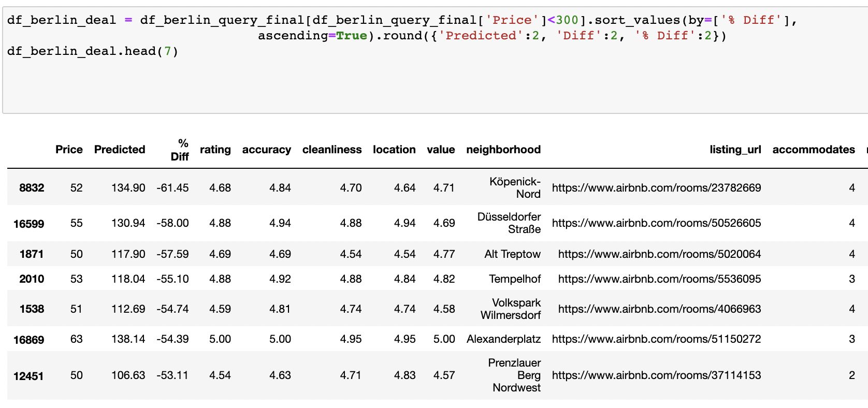
Task: Open listing URL ending in 37114153
Action: [656, 375]
